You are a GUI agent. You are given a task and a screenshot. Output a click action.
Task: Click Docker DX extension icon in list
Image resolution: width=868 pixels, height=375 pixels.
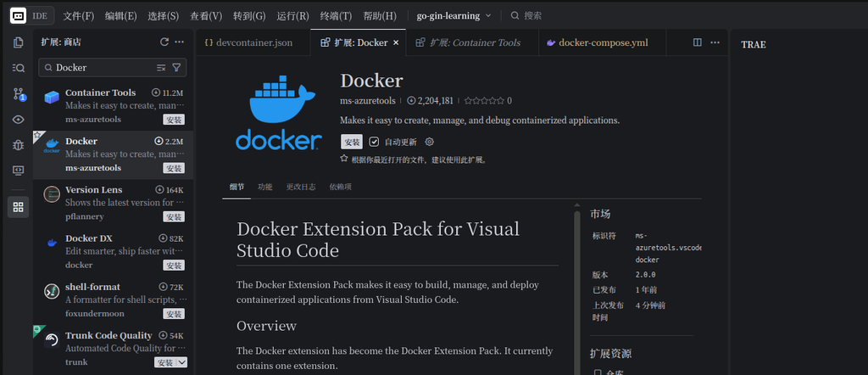52,243
